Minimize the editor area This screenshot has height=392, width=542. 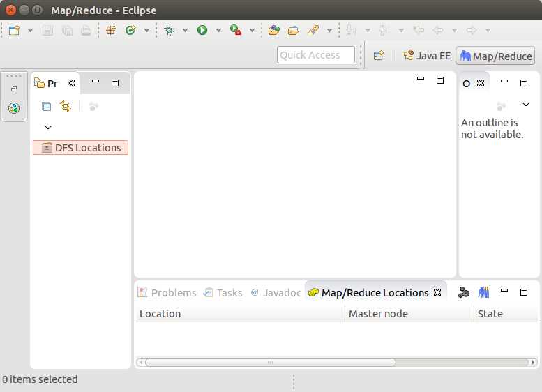(421, 78)
